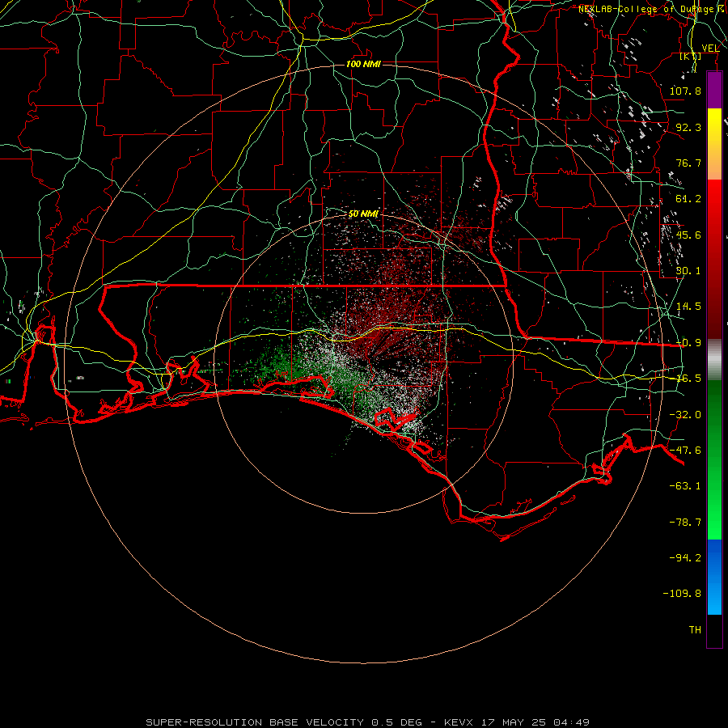Screen dimensions: 728x728
Task: Click the "TH" threshold label on scale
Action: pyautogui.click(x=695, y=630)
